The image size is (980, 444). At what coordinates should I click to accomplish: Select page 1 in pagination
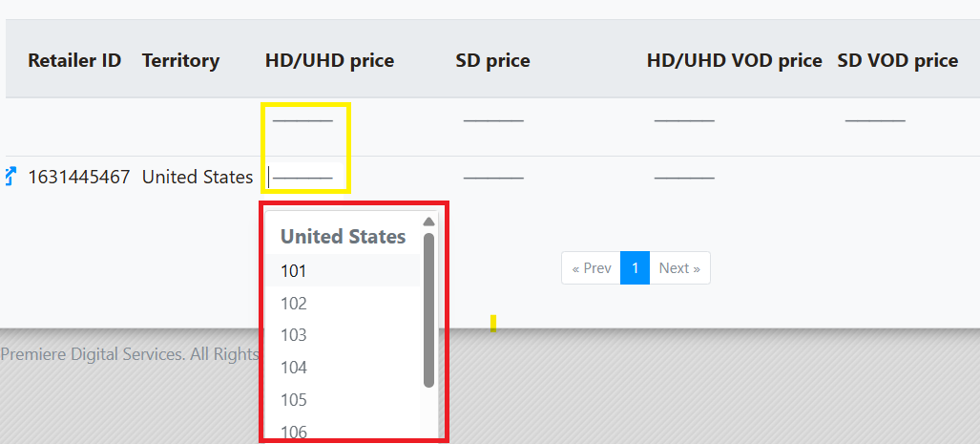point(635,268)
